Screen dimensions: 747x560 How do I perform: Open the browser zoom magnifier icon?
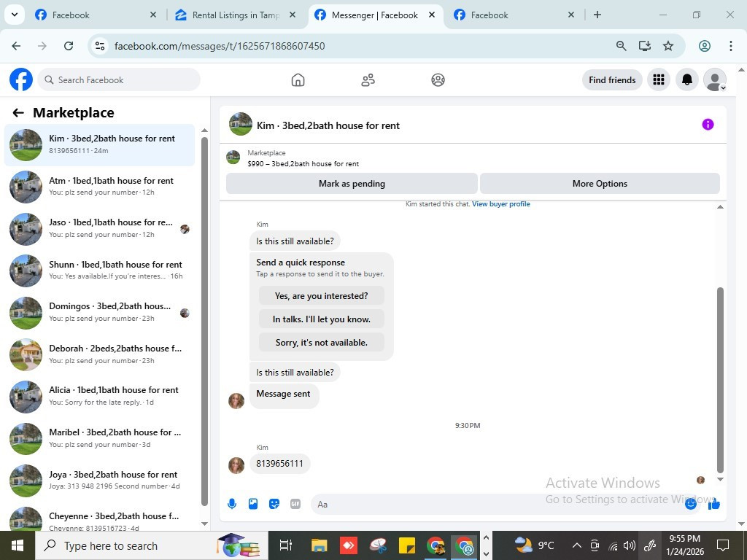click(x=622, y=46)
